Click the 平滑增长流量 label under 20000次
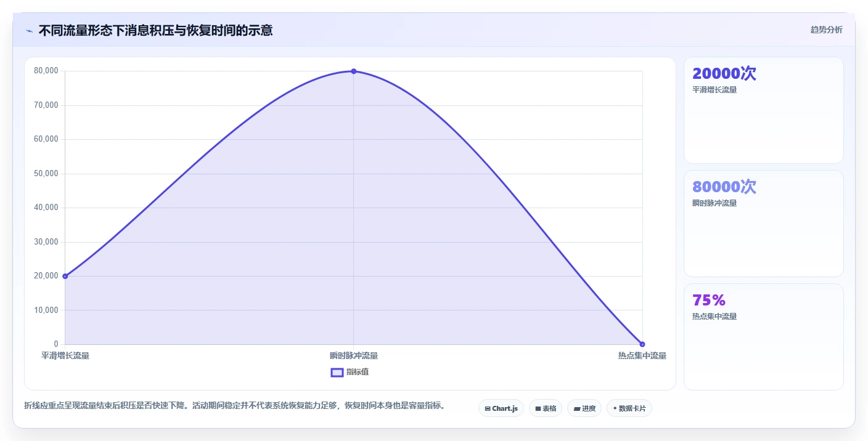 pos(714,90)
